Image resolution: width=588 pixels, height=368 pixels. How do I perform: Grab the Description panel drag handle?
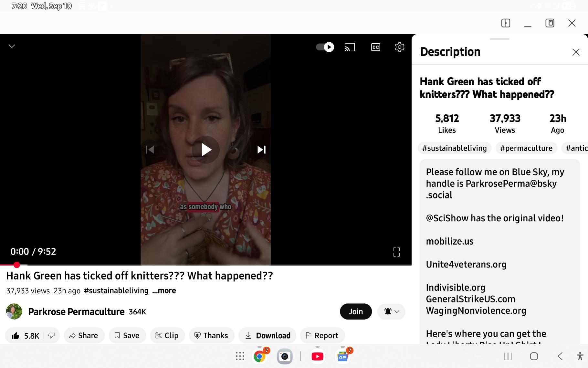coord(499,39)
